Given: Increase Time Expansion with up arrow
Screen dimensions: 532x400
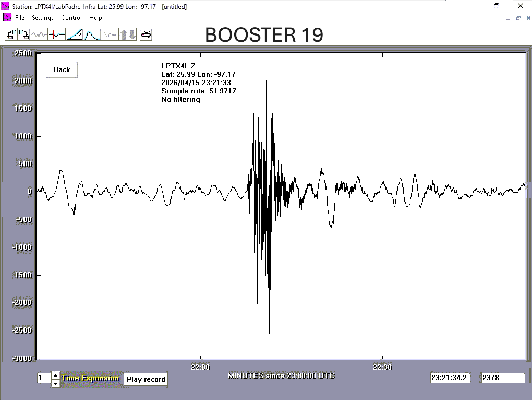Looking at the screenshot, I should 55,375.
